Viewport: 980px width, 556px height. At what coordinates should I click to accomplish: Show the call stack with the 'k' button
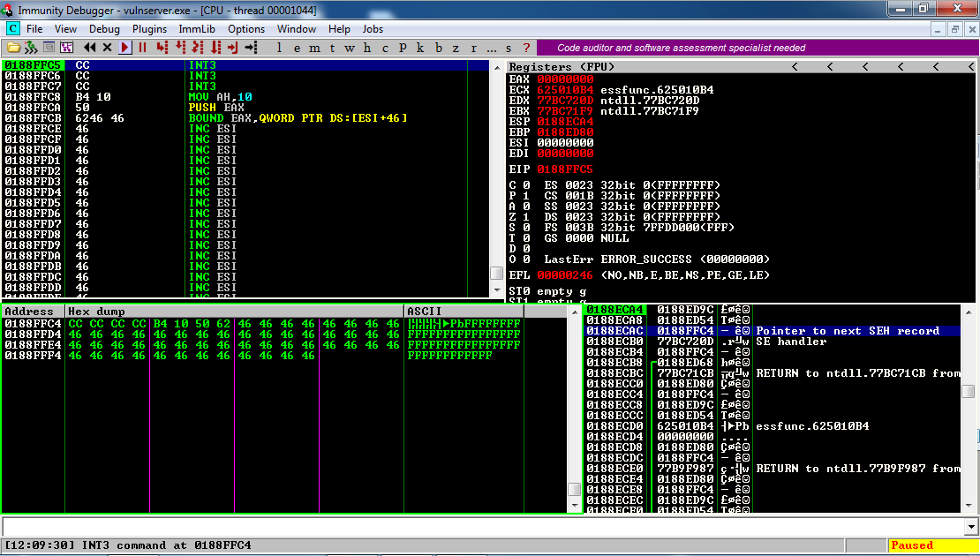[420, 48]
